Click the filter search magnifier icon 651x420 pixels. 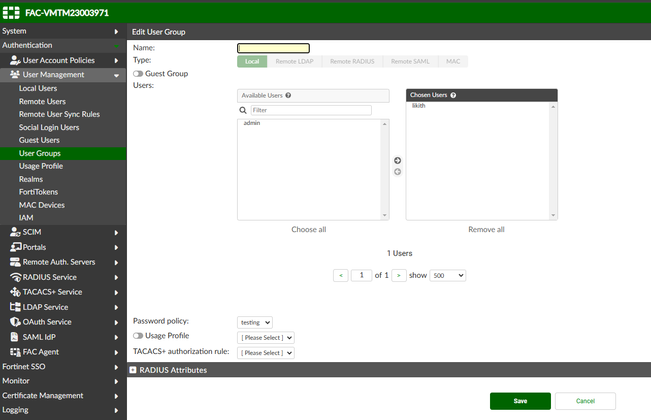(243, 110)
